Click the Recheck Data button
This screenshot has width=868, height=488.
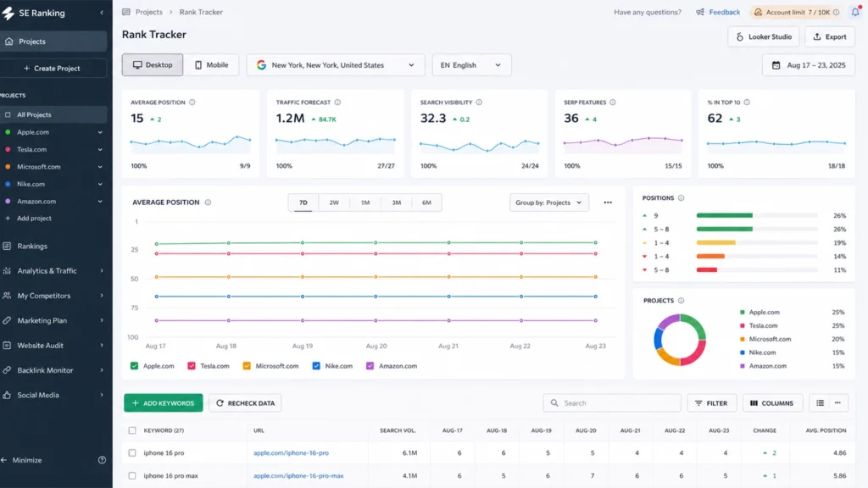point(245,403)
